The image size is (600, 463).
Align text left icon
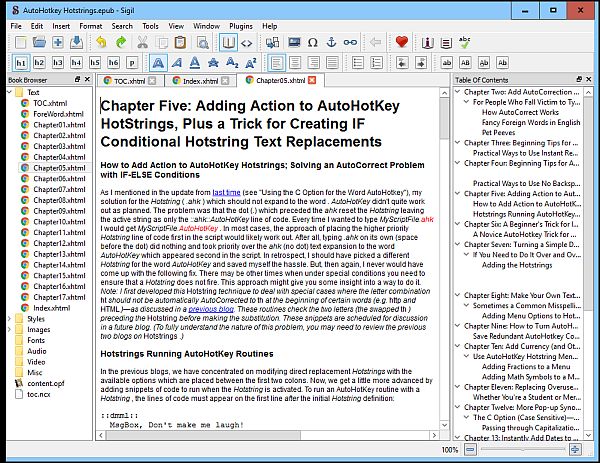pos(276,63)
